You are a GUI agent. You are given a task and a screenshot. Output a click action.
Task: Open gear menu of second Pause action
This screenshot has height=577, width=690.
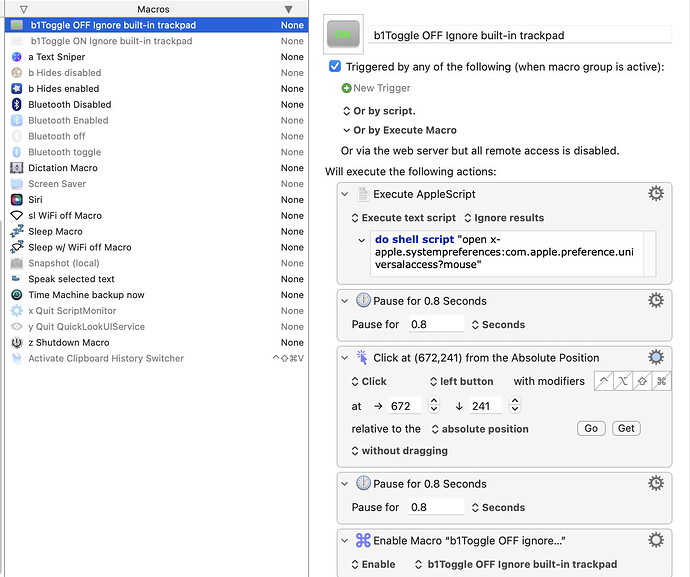pyautogui.click(x=656, y=483)
